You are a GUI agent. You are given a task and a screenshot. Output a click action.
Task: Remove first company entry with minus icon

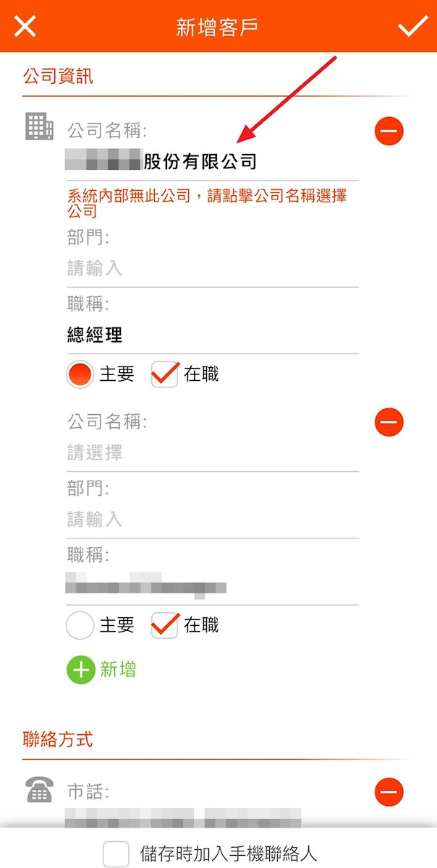[389, 132]
